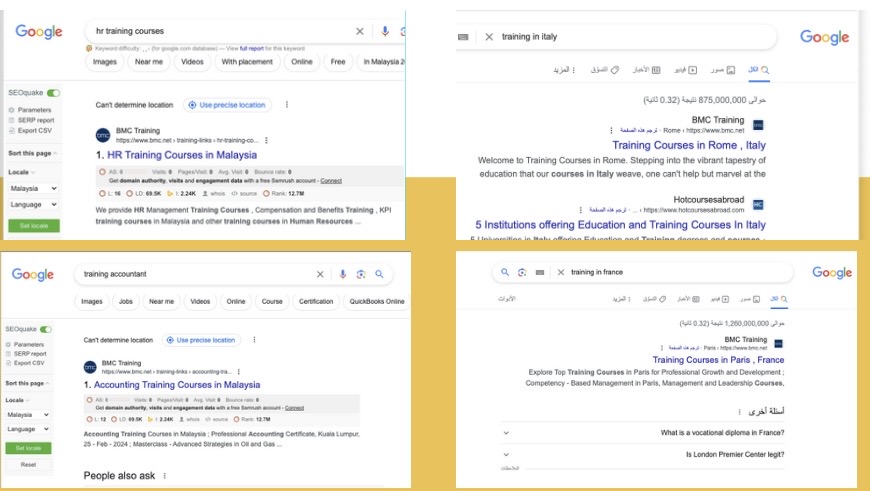Viewport: 870px width, 491px height.
Task: Select With placement filter chip
Action: point(247,62)
